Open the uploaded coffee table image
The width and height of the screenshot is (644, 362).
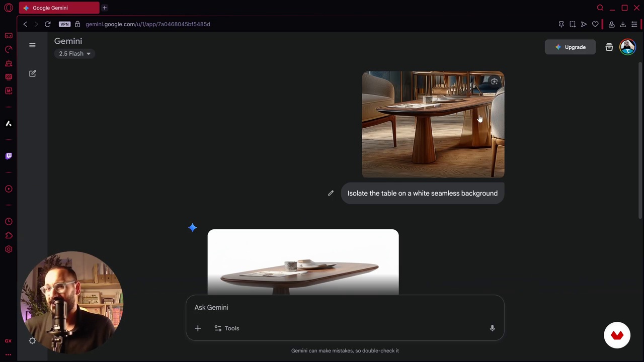(x=433, y=124)
